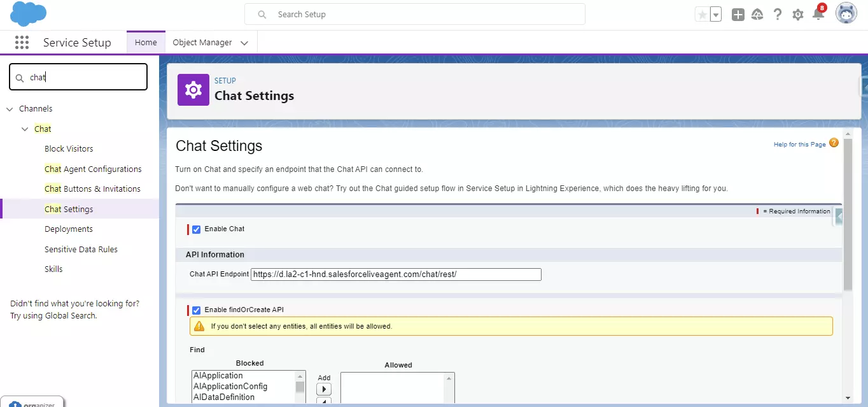Open the quick-create plus icon
Screen dimensions: 868x407
(x=738, y=13)
